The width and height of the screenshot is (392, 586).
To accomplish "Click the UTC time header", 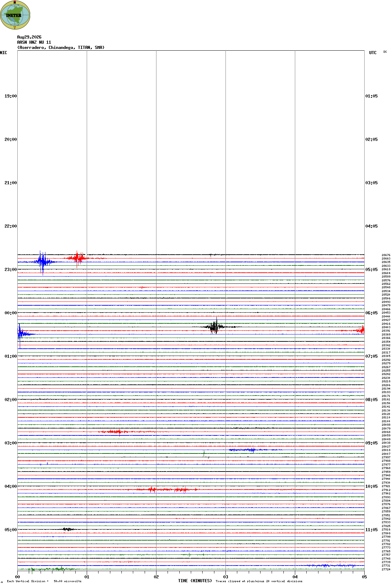I will point(373,53).
